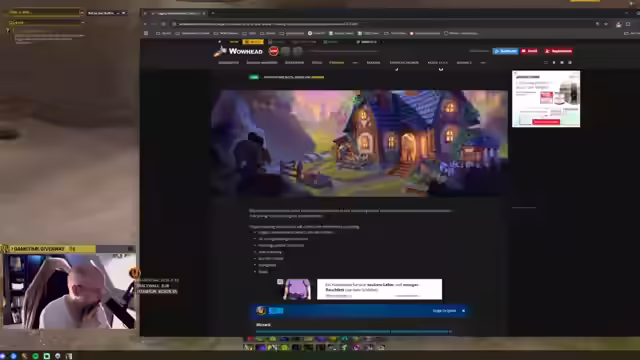640x360 pixels.
Task: Click the ad info icon on the shirt ad
Action: 280,282
